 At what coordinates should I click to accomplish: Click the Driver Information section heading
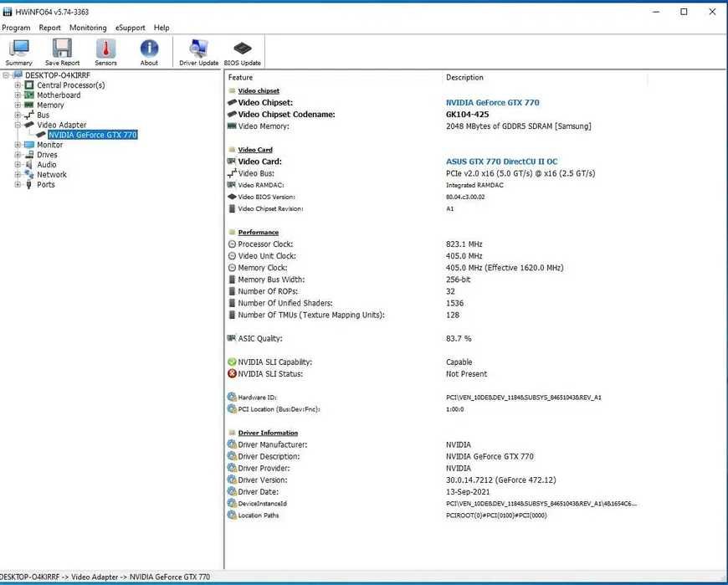point(268,433)
